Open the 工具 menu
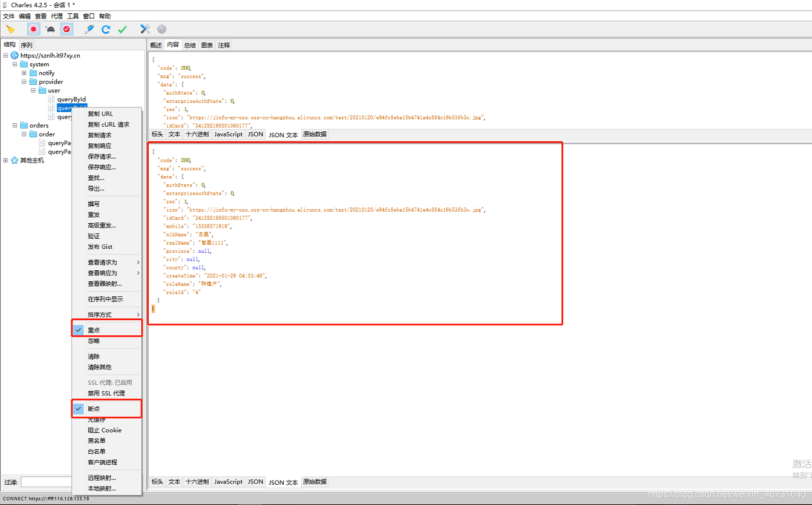 [73, 16]
